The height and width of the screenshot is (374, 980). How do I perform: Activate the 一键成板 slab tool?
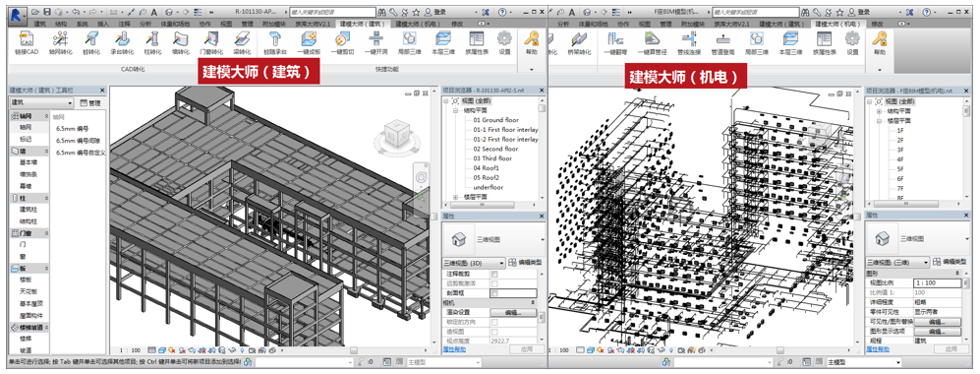[x=309, y=42]
